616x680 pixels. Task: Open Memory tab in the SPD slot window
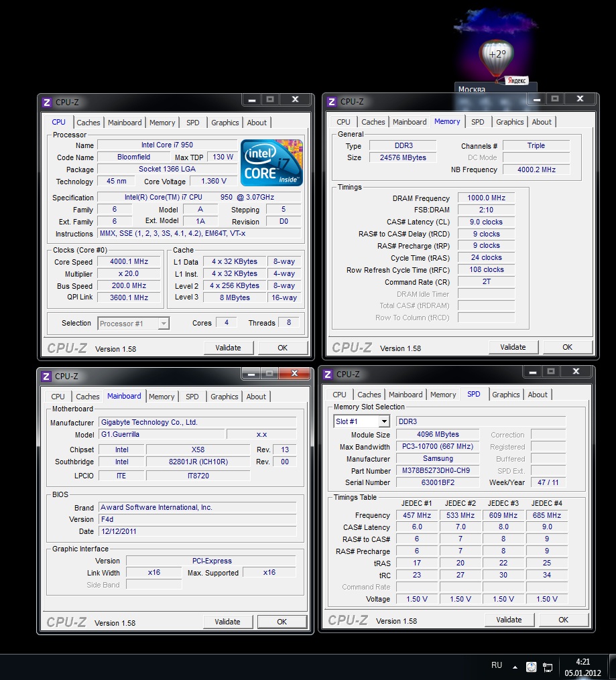443,395
